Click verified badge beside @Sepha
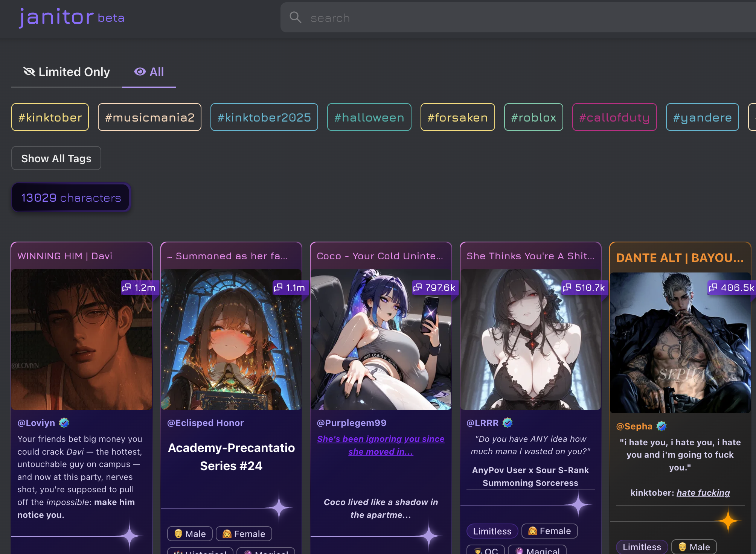 [661, 426]
